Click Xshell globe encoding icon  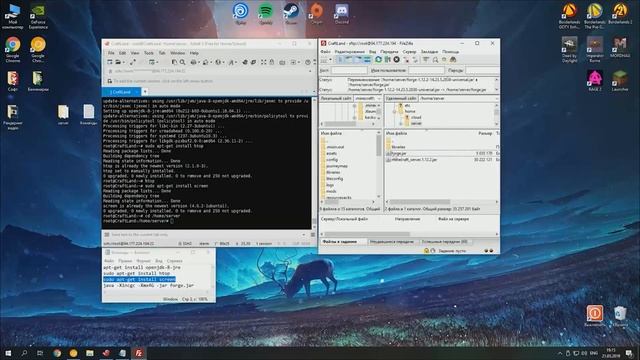click(218, 62)
